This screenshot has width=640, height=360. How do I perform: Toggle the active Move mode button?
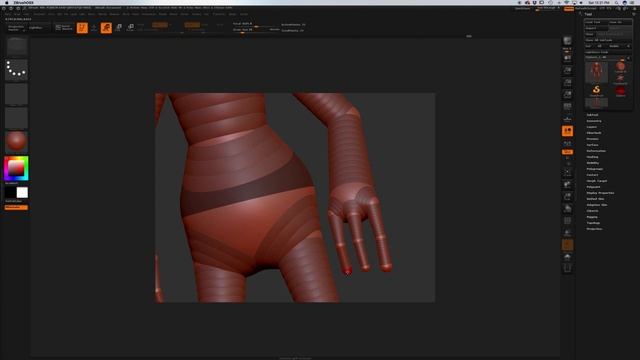click(106, 28)
